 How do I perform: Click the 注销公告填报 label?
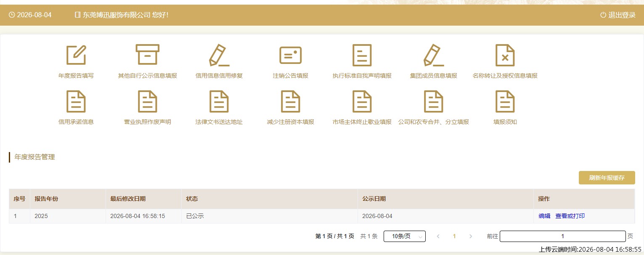(x=291, y=76)
